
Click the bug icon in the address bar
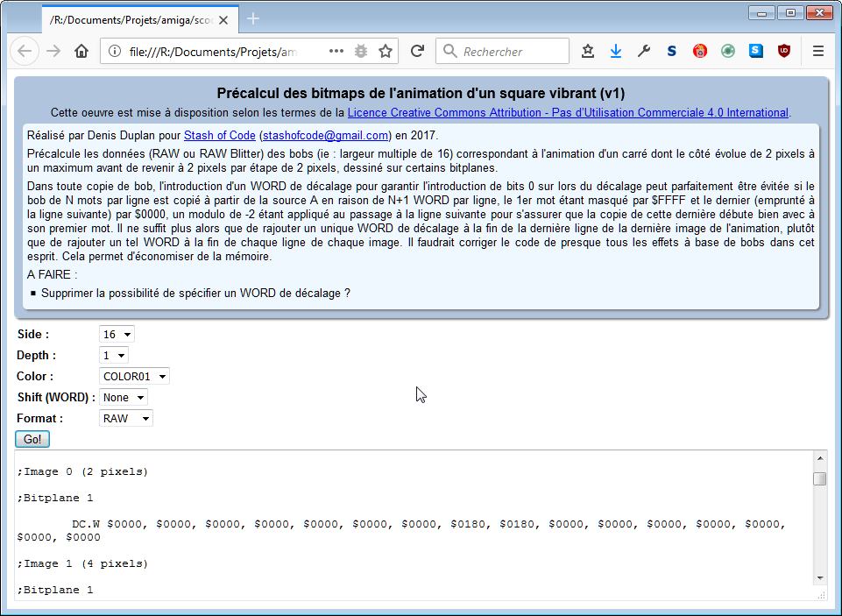pos(361,51)
